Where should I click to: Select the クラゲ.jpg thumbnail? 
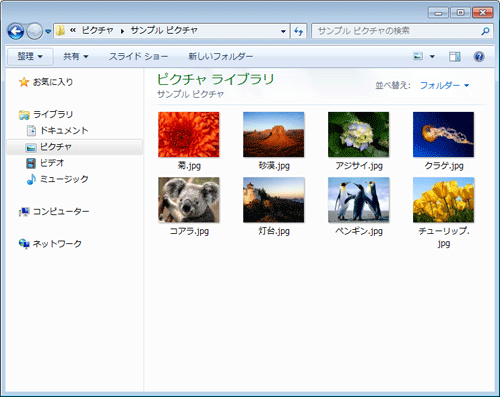tap(443, 134)
